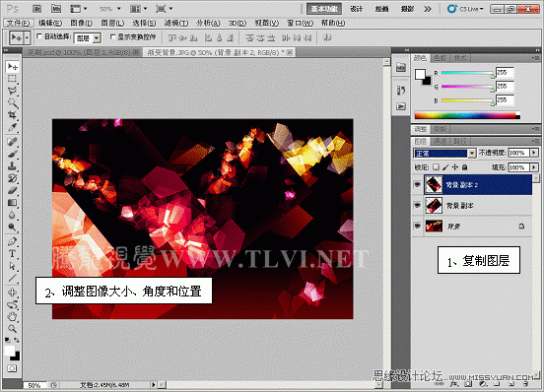The height and width of the screenshot is (392, 544).
Task: Select the Hand tool
Action: click(13, 316)
